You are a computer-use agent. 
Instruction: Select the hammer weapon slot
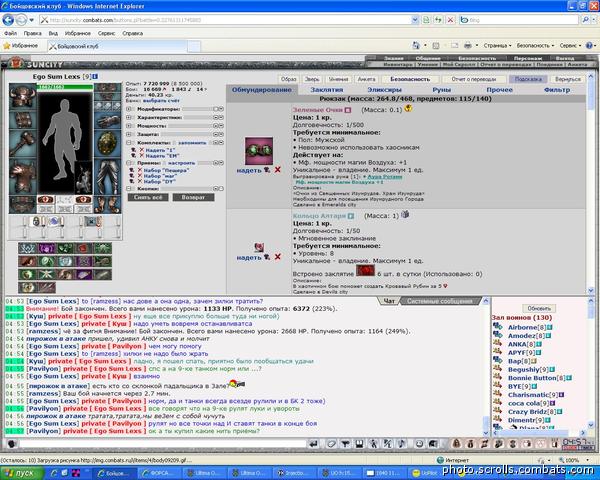point(23,144)
